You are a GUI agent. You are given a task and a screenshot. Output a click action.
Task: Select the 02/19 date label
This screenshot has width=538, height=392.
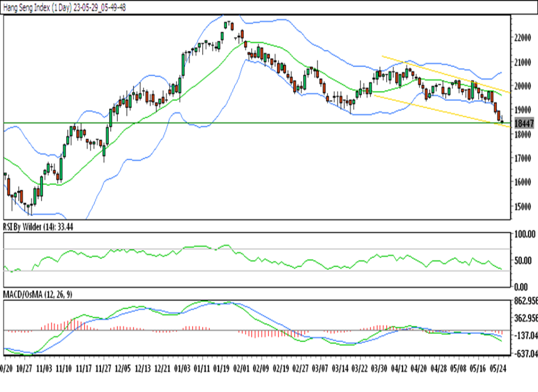coord(281,369)
